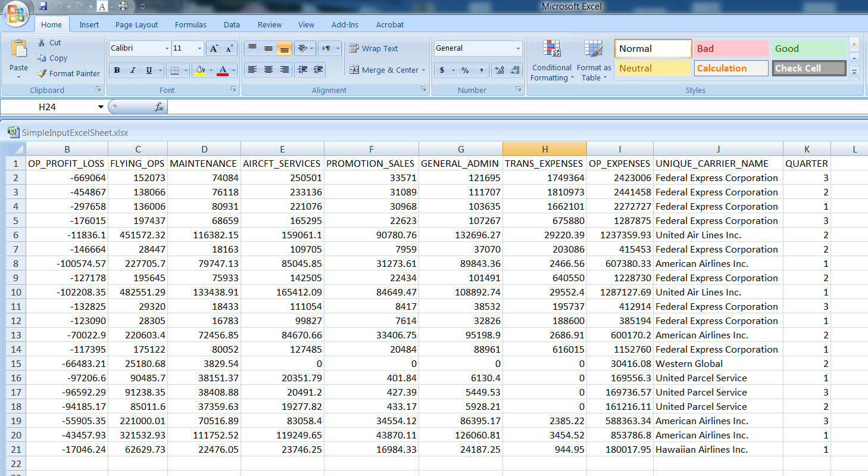The image size is (868, 476).
Task: Apply the Bad cell style swatch
Action: pos(732,49)
